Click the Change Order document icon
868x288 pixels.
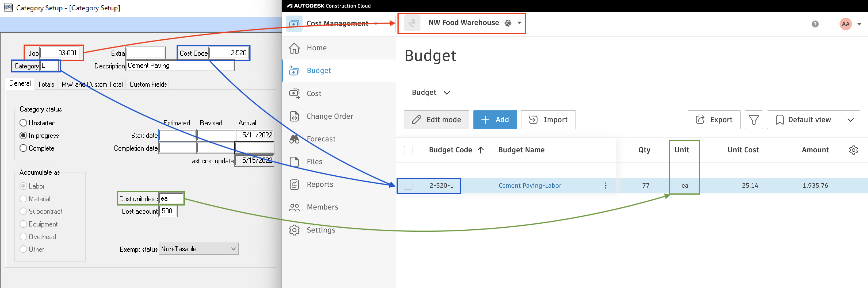point(294,116)
